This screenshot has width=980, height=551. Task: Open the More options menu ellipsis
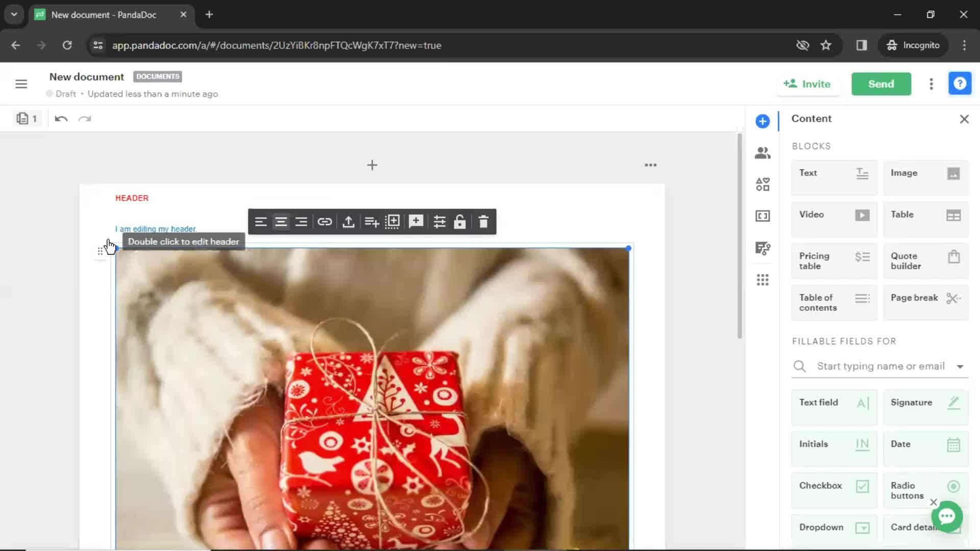(x=650, y=165)
